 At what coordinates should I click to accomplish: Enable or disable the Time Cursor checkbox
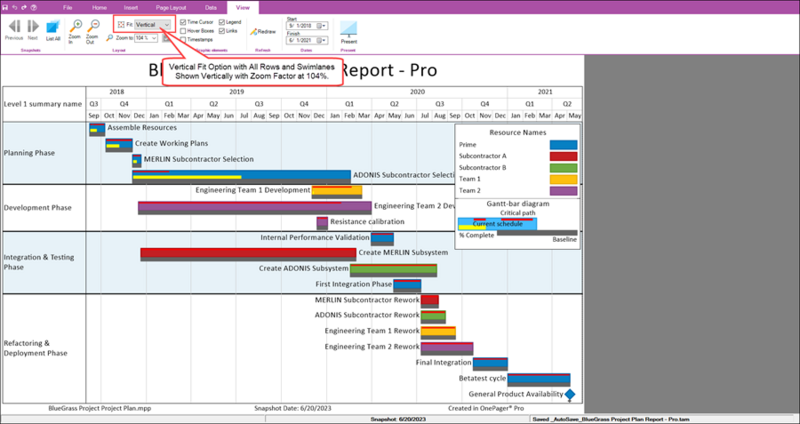pos(183,22)
